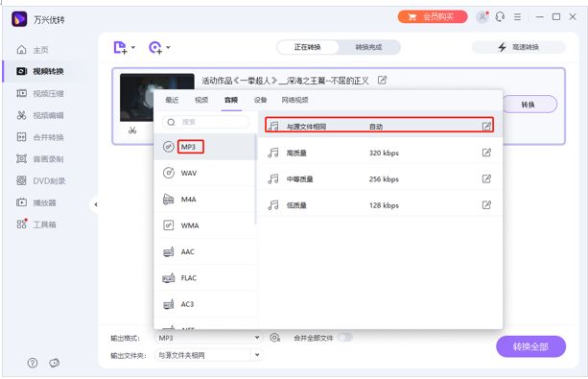This screenshot has height=379, width=588.
Task: Open DVD刻录 in sidebar
Action: point(40,181)
